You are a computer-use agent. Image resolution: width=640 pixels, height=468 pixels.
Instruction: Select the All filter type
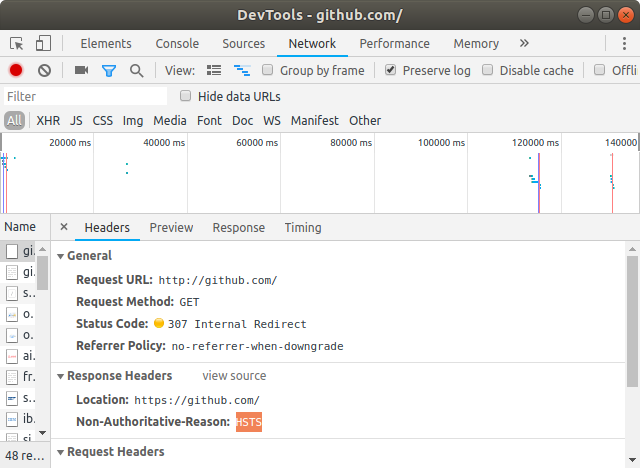click(14, 121)
